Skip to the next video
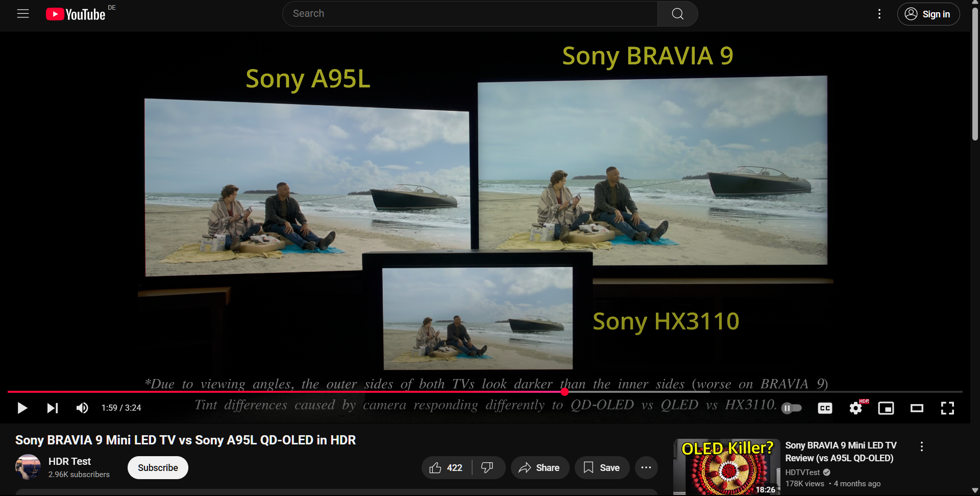This screenshot has width=980, height=496. coord(53,408)
